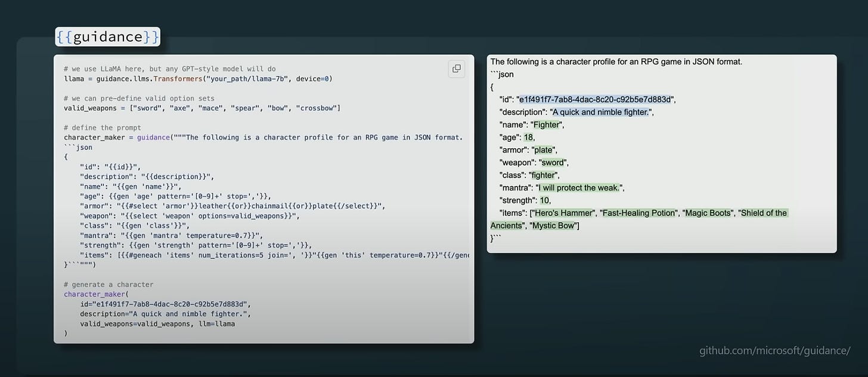Click the generated age value 18
The height and width of the screenshot is (377, 868).
coord(529,137)
